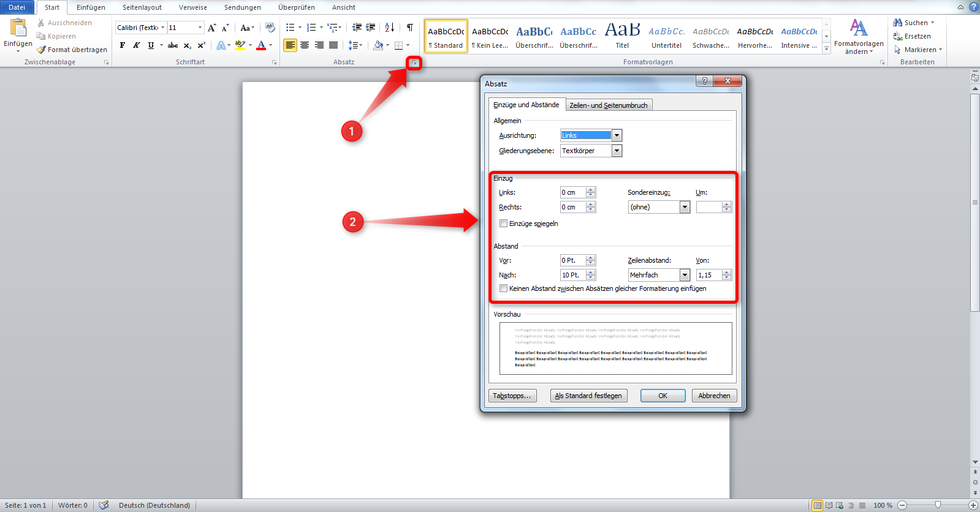980x512 pixels.
Task: Click Deutsch (Deutschland) language status
Action: (x=154, y=505)
